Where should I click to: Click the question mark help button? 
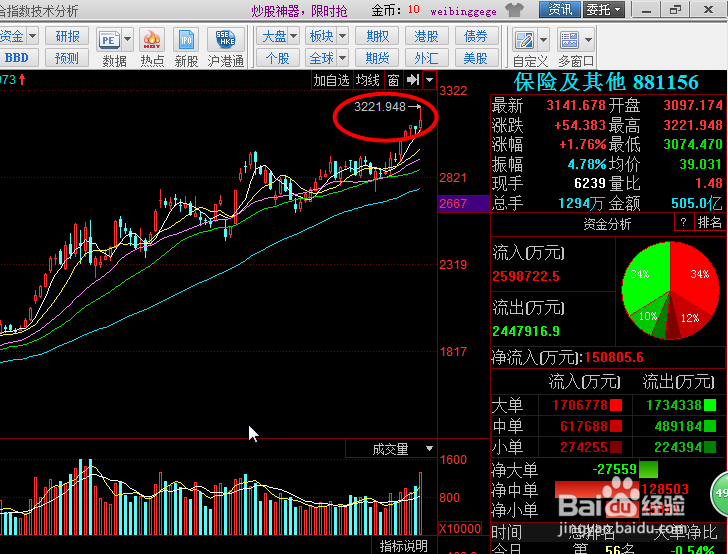click(x=683, y=222)
